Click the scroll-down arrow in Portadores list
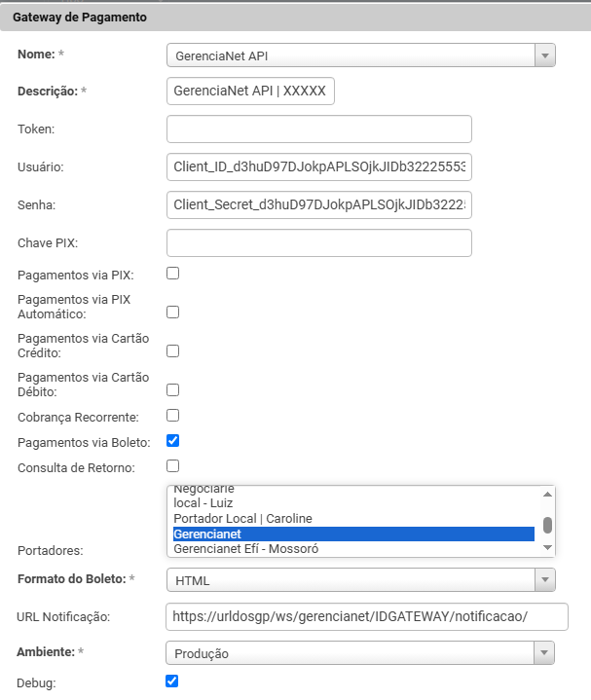591x700 pixels. [547, 548]
